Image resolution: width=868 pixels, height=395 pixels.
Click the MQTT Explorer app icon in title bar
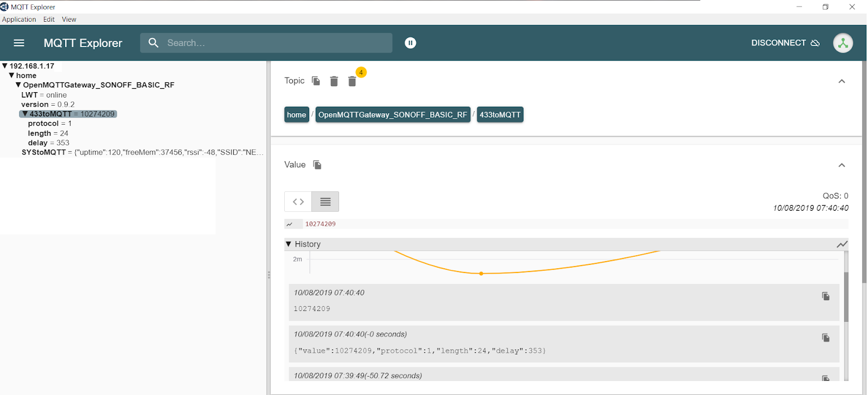point(4,7)
